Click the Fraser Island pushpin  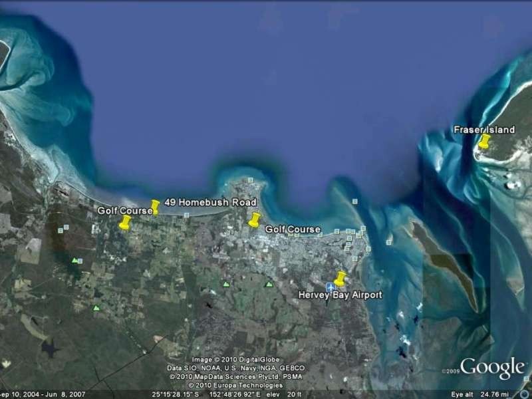coord(483,141)
